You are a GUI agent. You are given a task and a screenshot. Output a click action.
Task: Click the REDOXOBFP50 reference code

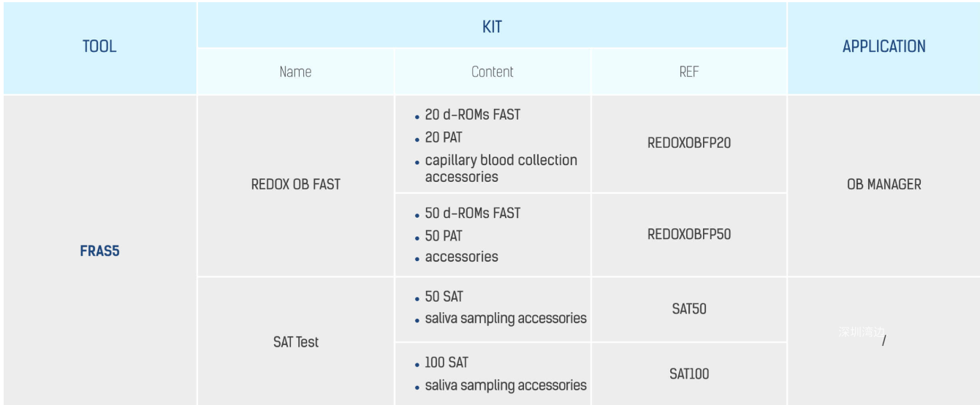688,234
